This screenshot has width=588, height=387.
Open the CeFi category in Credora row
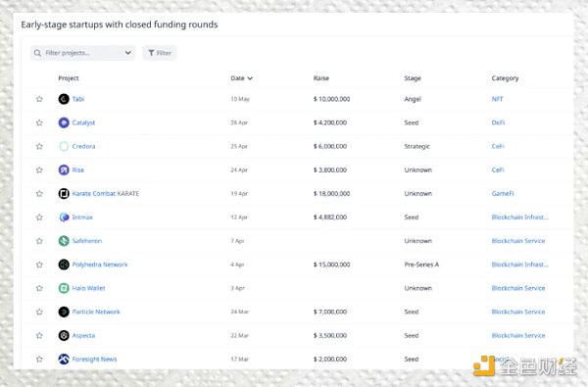click(x=498, y=146)
